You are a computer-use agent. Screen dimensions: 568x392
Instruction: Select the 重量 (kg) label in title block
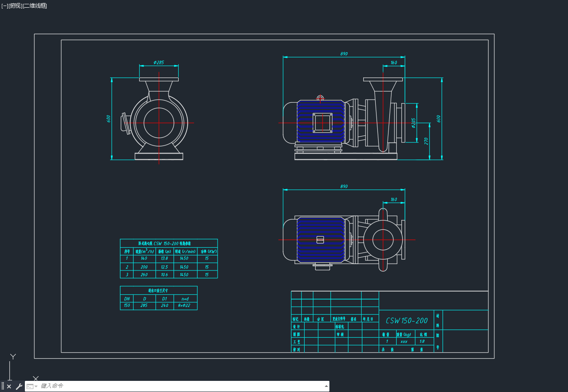point(404,335)
